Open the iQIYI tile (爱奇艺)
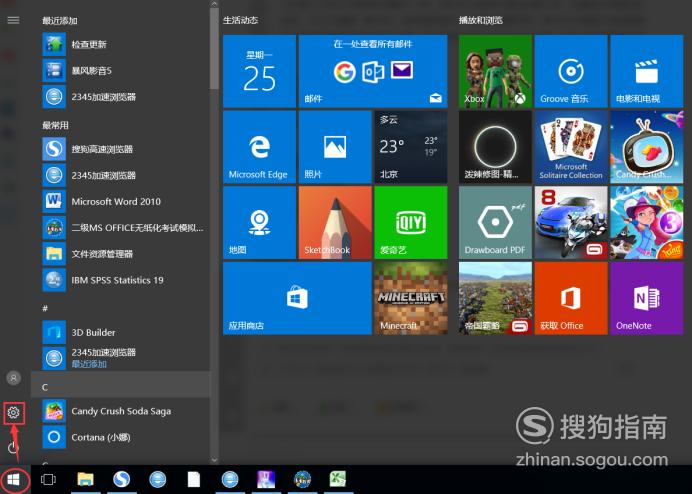Image resolution: width=692 pixels, height=494 pixels. [x=410, y=222]
